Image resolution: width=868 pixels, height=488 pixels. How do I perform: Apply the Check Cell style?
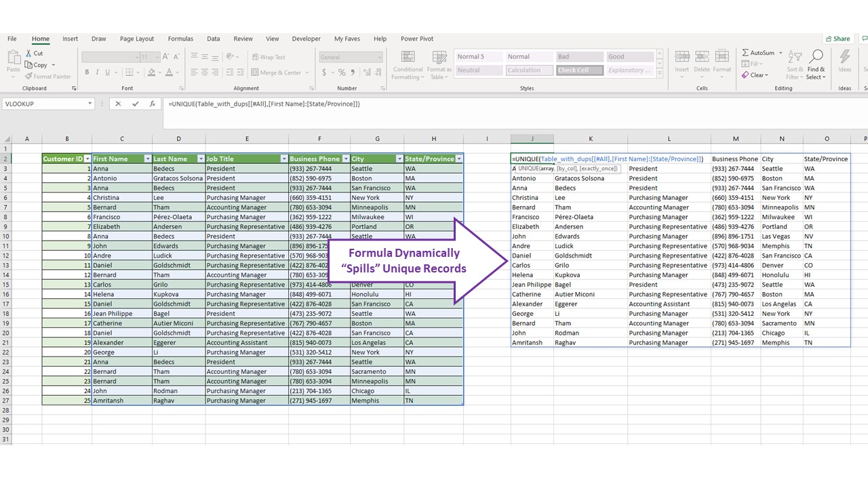[580, 70]
